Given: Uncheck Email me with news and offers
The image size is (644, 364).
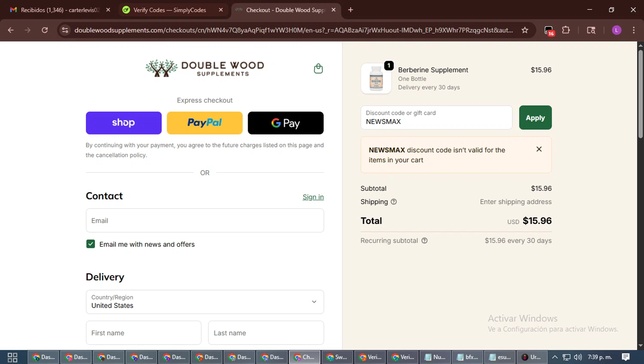Looking at the screenshot, I should click(x=91, y=244).
